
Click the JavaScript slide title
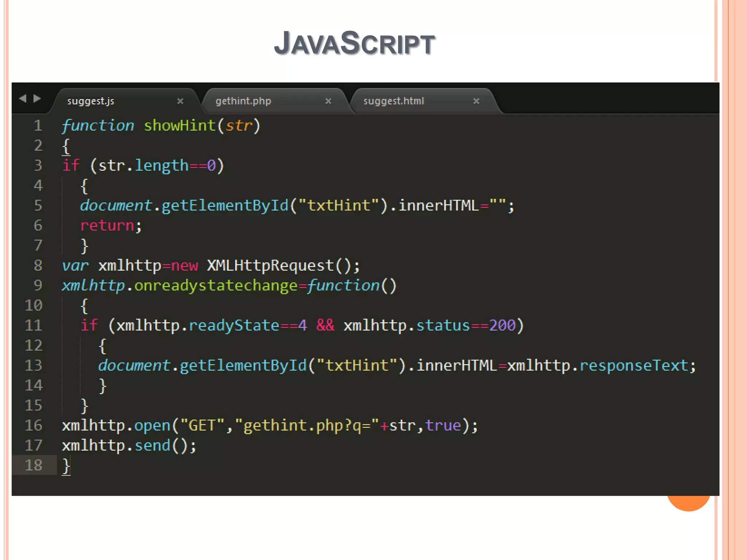(355, 43)
